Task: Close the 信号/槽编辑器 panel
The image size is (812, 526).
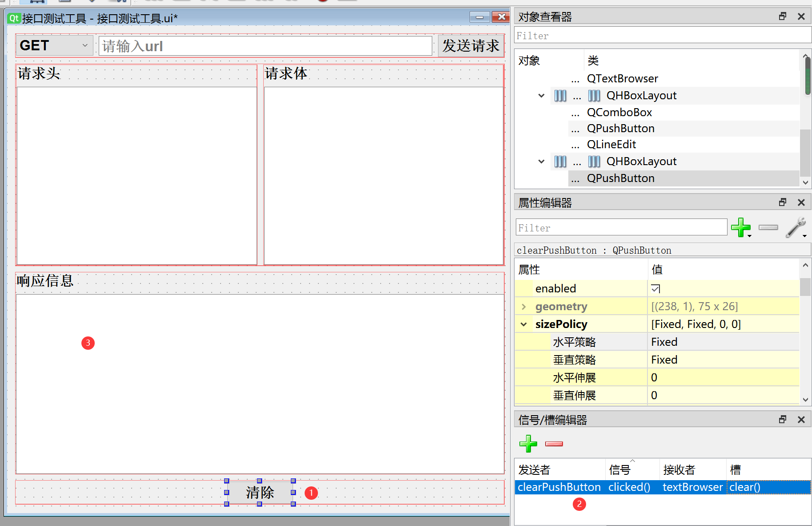Action: coord(801,420)
